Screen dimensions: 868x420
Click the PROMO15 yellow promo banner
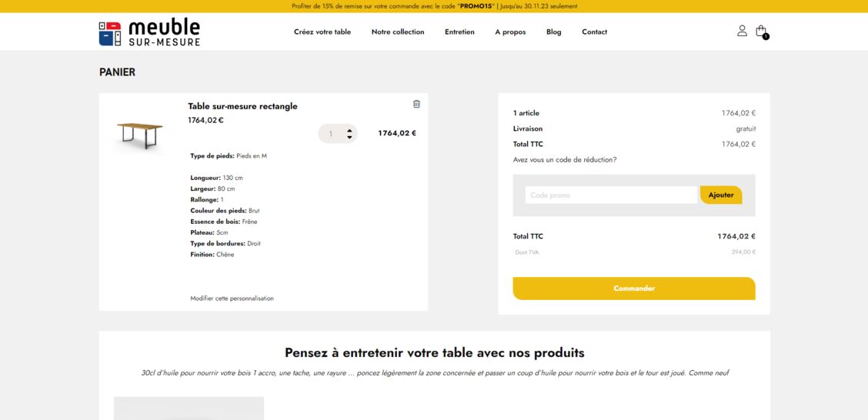click(434, 6)
